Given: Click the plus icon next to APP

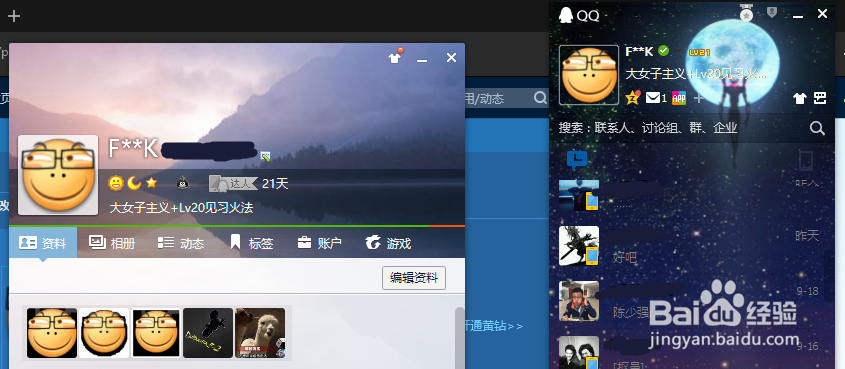Looking at the screenshot, I should click(x=698, y=98).
